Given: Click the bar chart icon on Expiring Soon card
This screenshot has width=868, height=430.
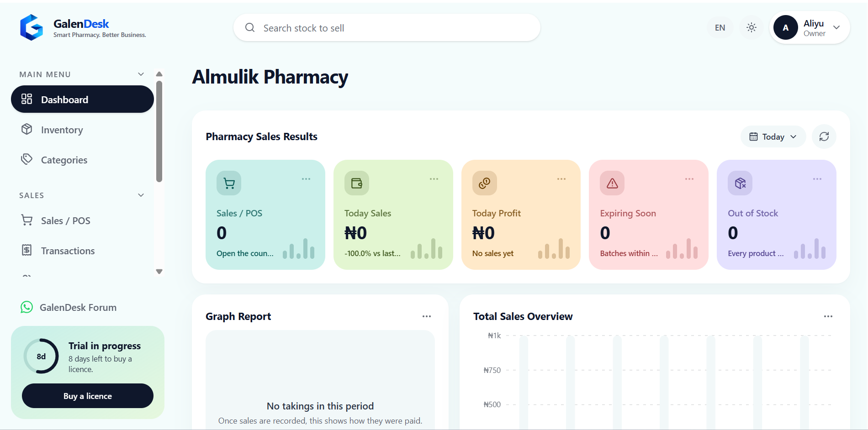Looking at the screenshot, I should [682, 249].
